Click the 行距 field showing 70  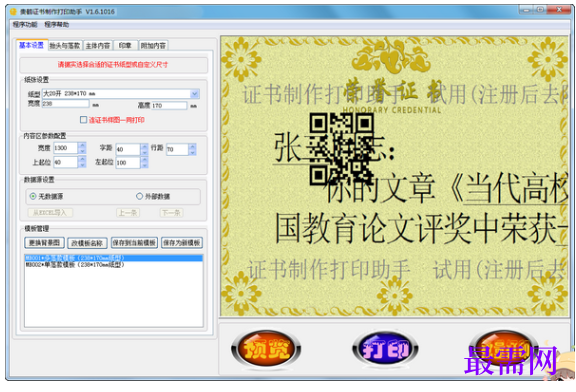pyautogui.click(x=177, y=149)
